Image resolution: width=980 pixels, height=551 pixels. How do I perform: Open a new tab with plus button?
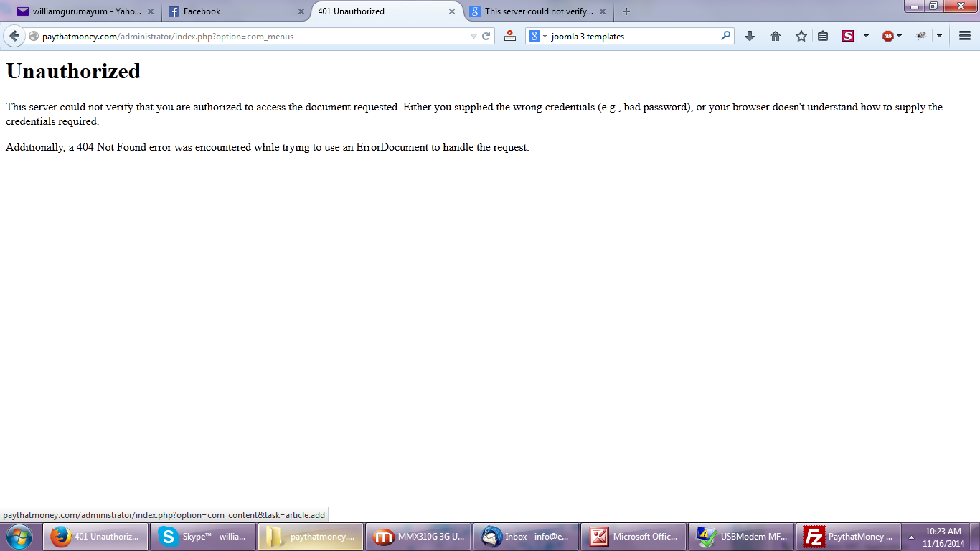point(626,11)
